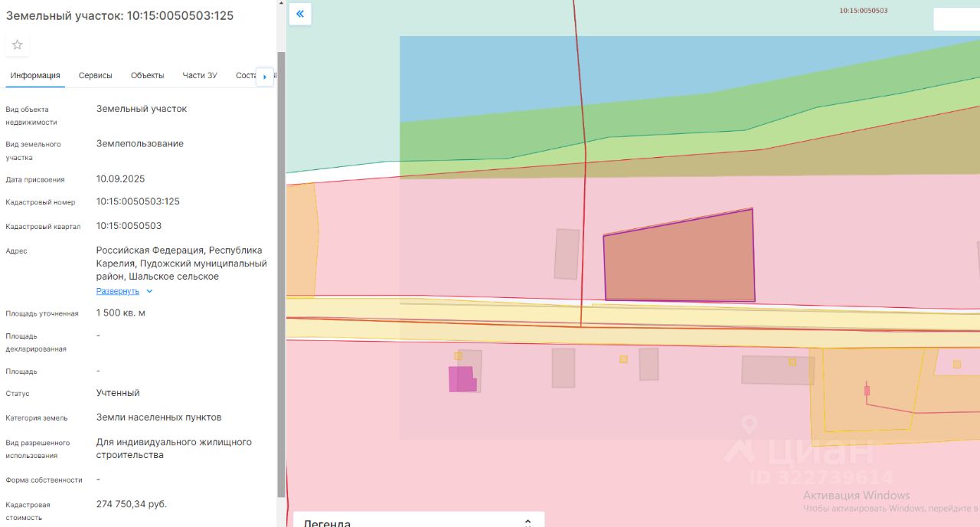980x527 pixels.
Task: Open the partially visible Состав tab
Action: tap(245, 75)
